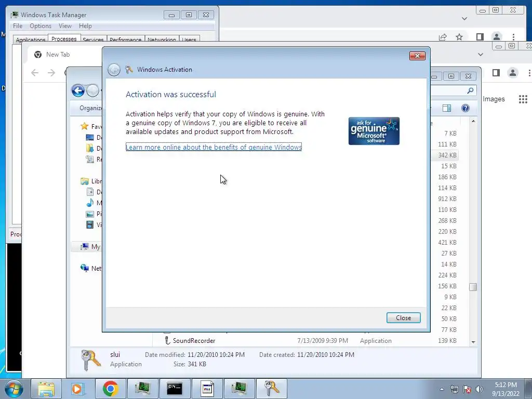Image resolution: width=532 pixels, height=399 pixels.
Task: Click the disabled back arrow in Activation dialog
Action: point(114,70)
